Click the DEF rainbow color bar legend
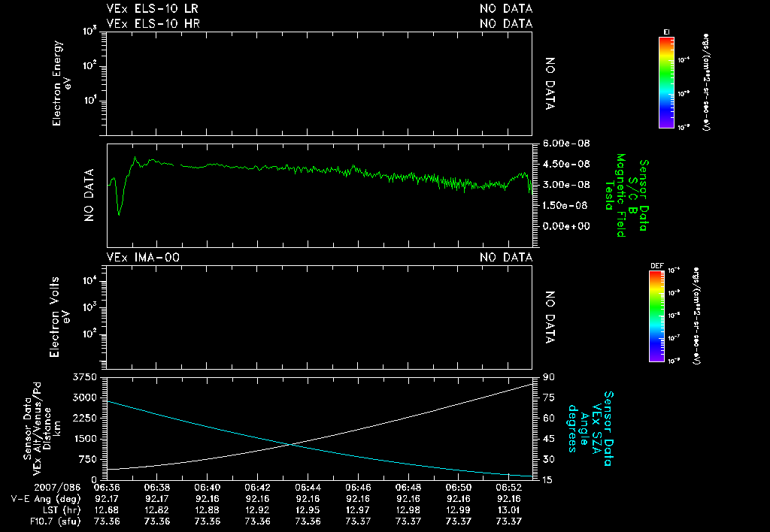This screenshot has height=532, width=770. 657,316
